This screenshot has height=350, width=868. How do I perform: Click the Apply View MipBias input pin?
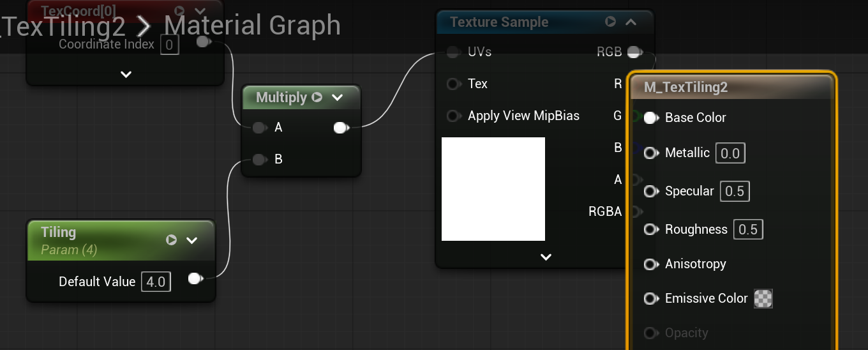(x=453, y=116)
